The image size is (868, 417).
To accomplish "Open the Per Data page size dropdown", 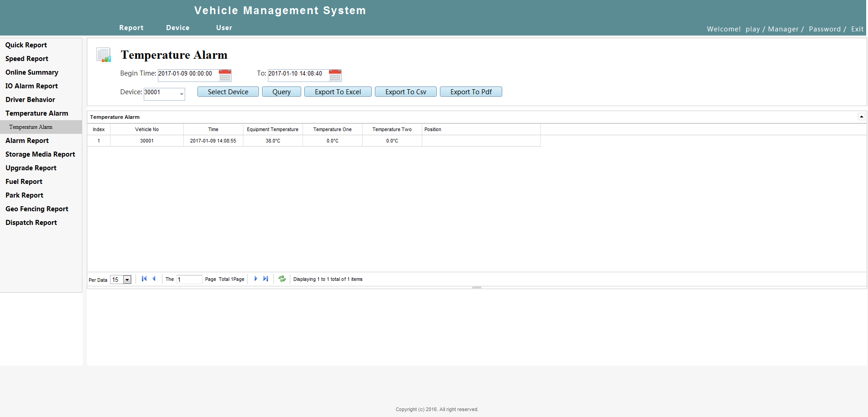I will (x=127, y=280).
